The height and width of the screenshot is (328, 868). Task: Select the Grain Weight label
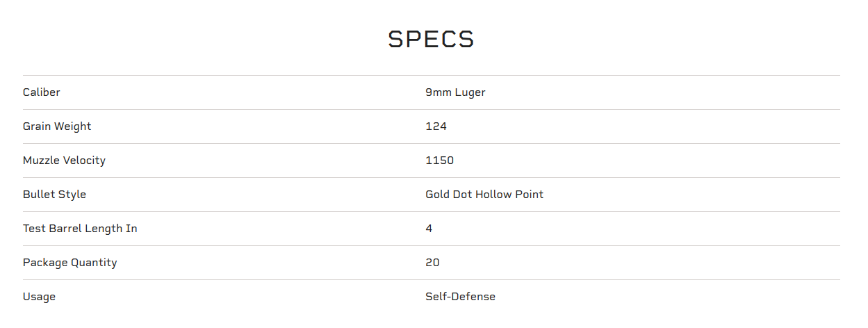(x=57, y=126)
